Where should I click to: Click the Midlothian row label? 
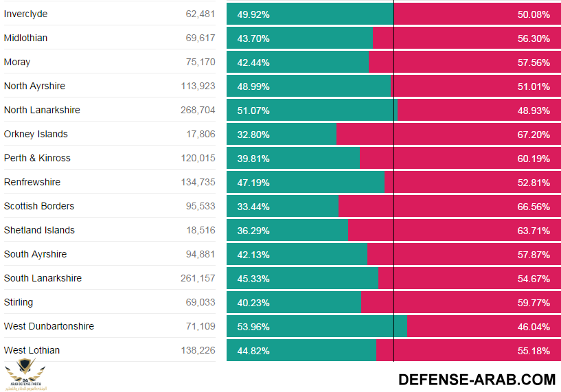click(26, 38)
